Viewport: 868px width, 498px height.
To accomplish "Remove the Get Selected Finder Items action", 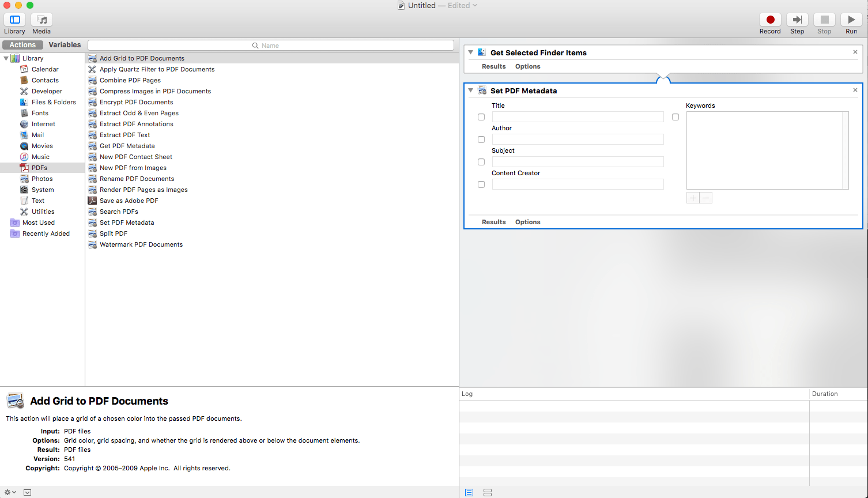I will click(855, 52).
